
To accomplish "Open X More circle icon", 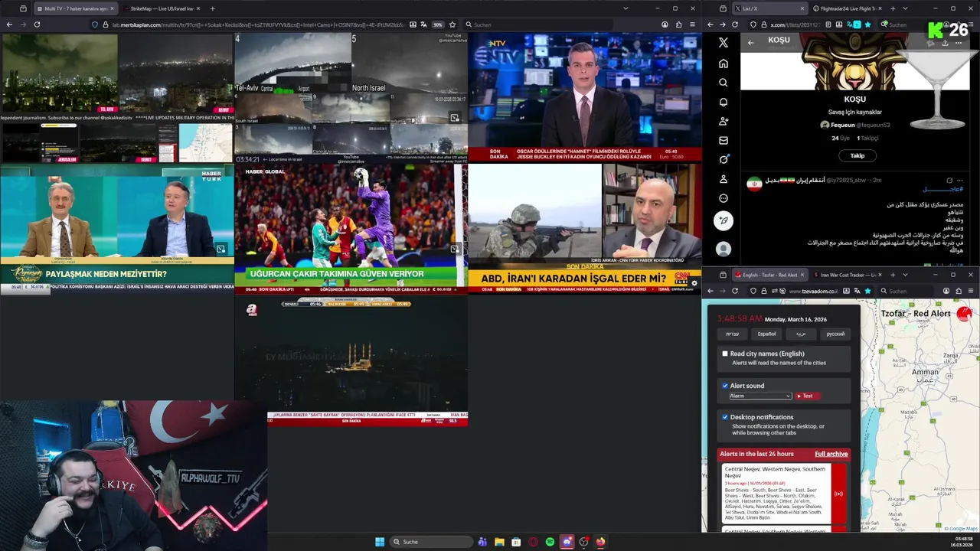I will pyautogui.click(x=724, y=198).
